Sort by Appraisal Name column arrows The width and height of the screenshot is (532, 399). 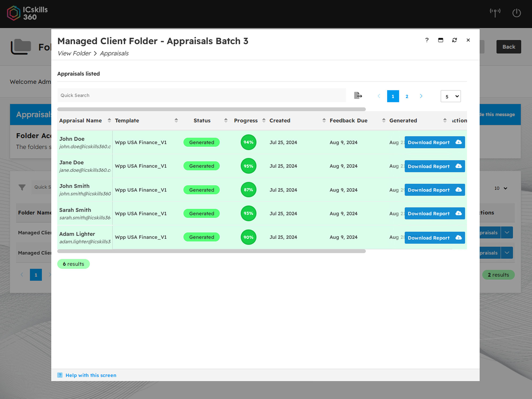tap(109, 120)
